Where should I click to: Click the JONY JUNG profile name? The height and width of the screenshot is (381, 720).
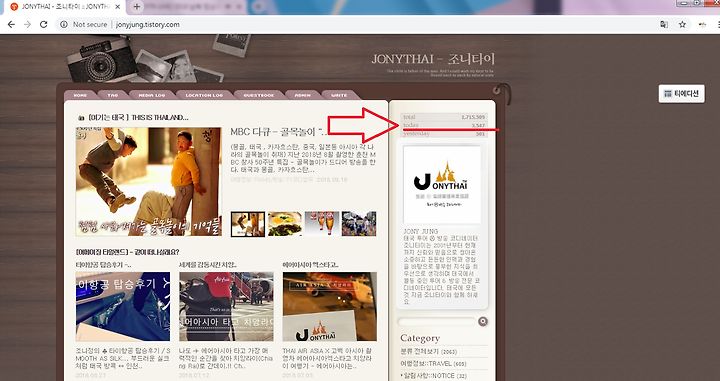tap(421, 231)
